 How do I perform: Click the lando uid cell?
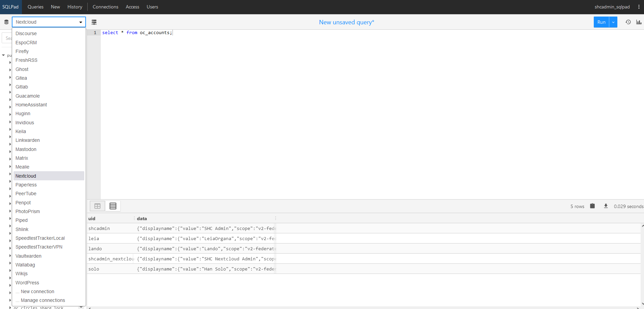[111, 249]
